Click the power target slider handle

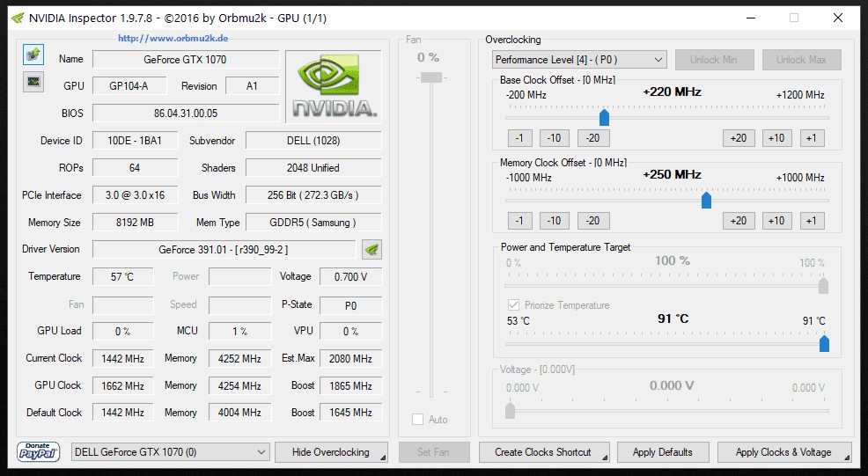[x=824, y=286]
